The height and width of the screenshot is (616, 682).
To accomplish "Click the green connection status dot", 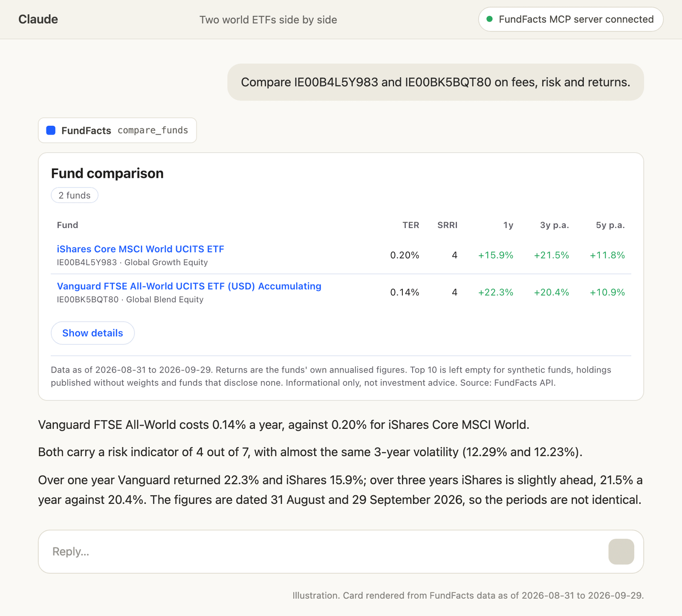I will pyautogui.click(x=490, y=19).
